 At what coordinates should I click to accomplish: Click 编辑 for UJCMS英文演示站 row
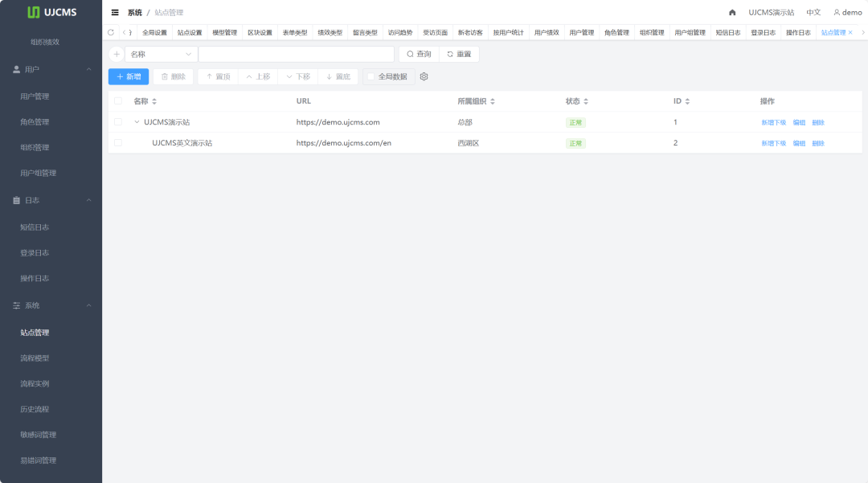coord(799,143)
